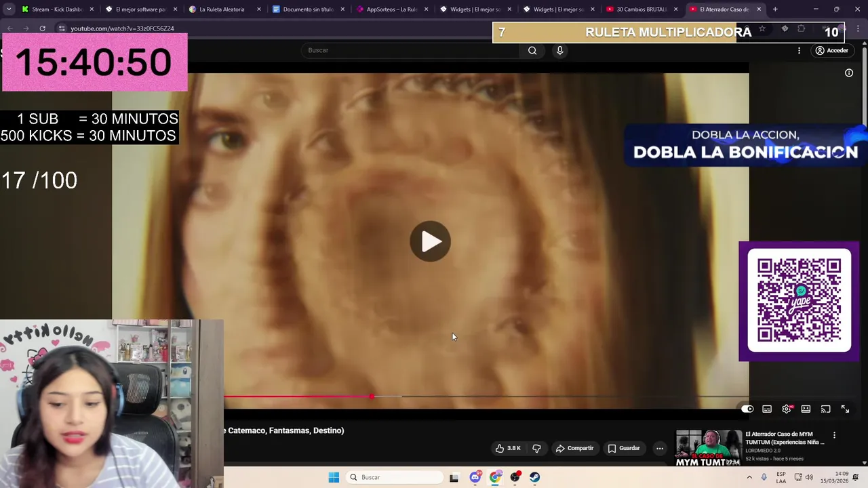Open the video info card icon

(849, 73)
